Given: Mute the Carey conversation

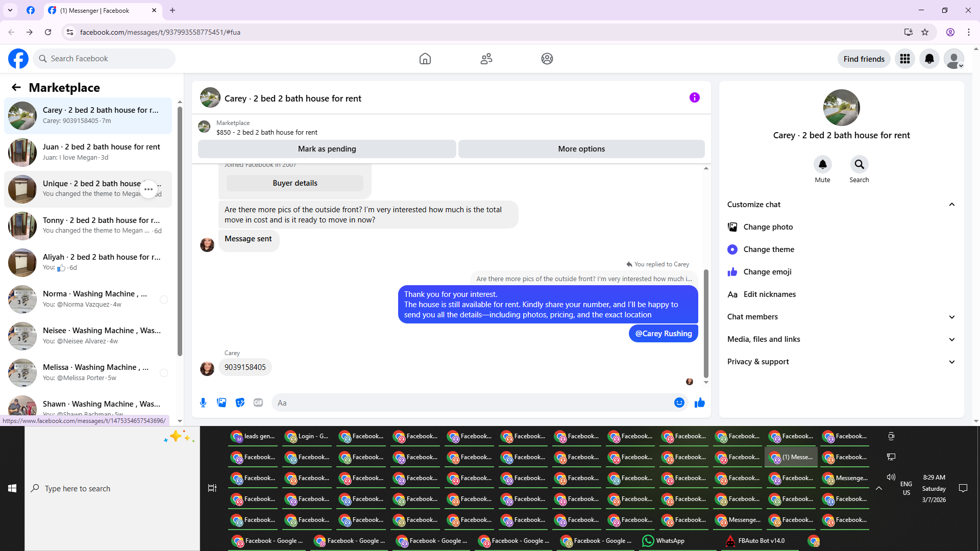Looking at the screenshot, I should click(823, 164).
